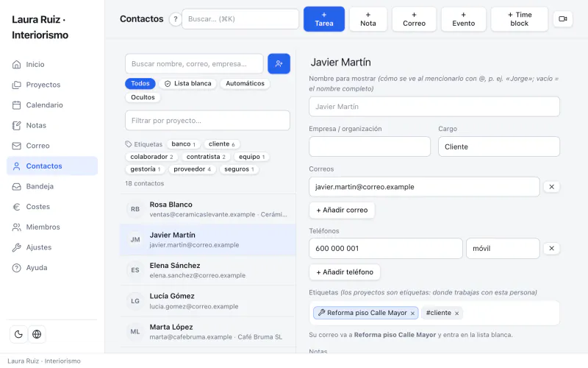Filter by proveedor tag

(x=192, y=169)
